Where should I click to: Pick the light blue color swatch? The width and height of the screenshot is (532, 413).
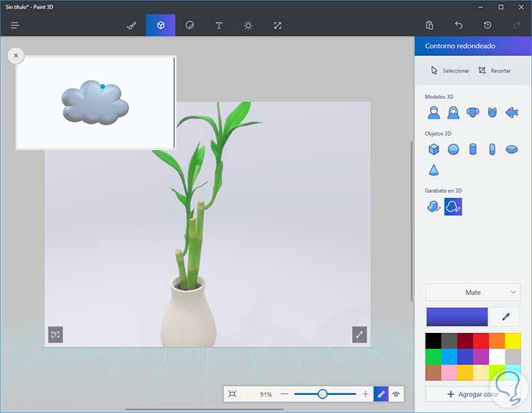[x=449, y=357]
